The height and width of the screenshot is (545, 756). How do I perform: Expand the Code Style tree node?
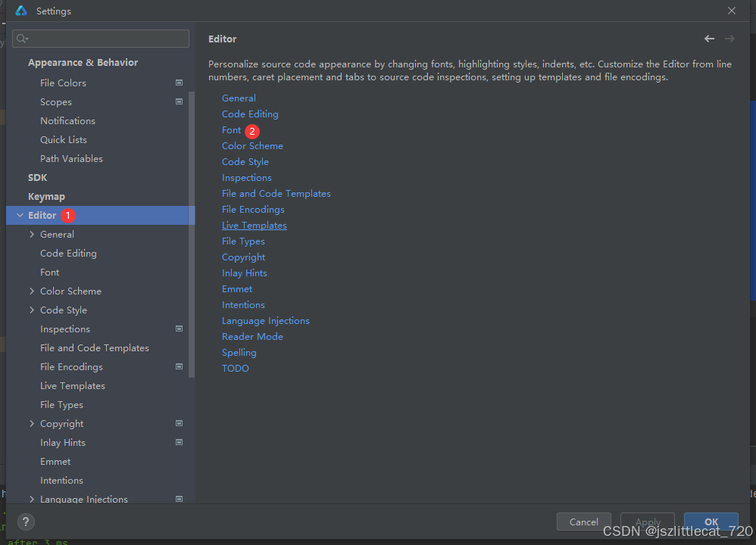(32, 310)
